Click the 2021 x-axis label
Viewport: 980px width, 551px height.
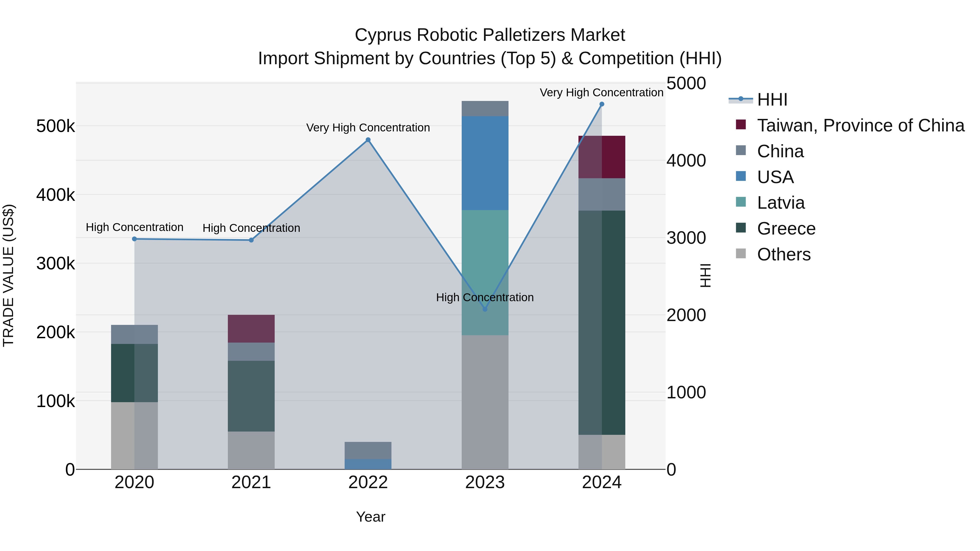pyautogui.click(x=251, y=482)
